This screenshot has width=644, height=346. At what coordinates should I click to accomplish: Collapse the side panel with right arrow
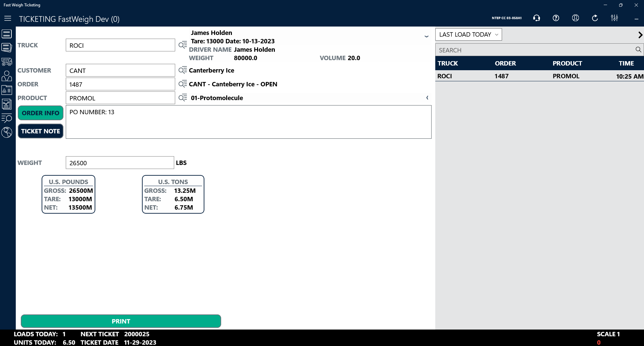pos(640,35)
